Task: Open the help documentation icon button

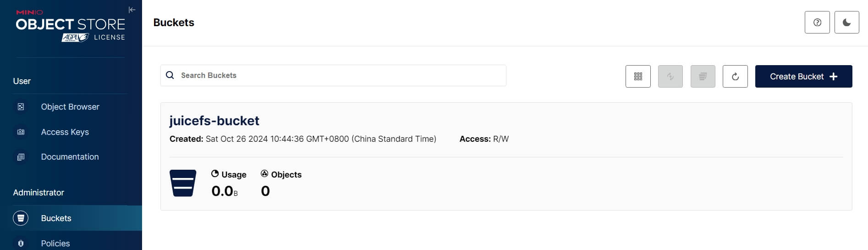Action: (817, 22)
